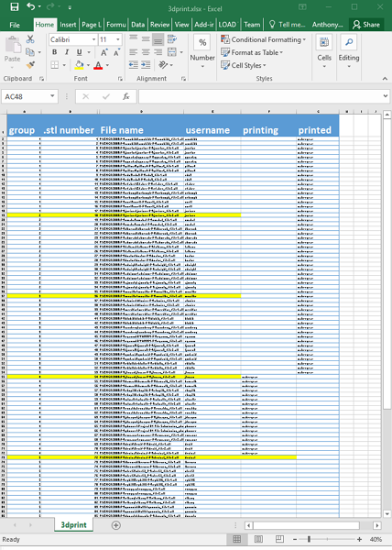The width and height of the screenshot is (392, 550).
Task: Open Format as Table menu
Action: coord(252,52)
